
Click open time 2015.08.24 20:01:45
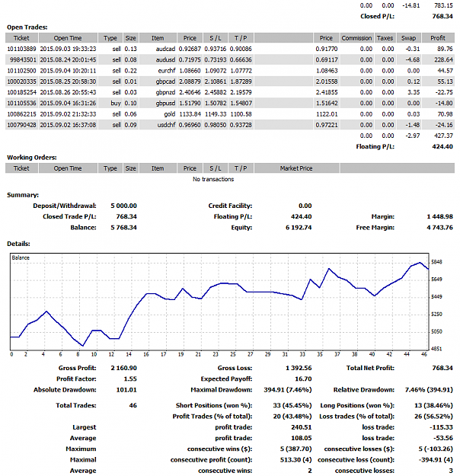pyautogui.click(x=68, y=60)
